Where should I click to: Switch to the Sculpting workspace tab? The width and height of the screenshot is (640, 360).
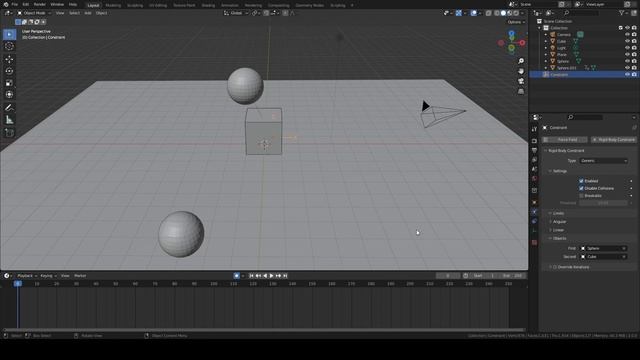click(x=135, y=5)
